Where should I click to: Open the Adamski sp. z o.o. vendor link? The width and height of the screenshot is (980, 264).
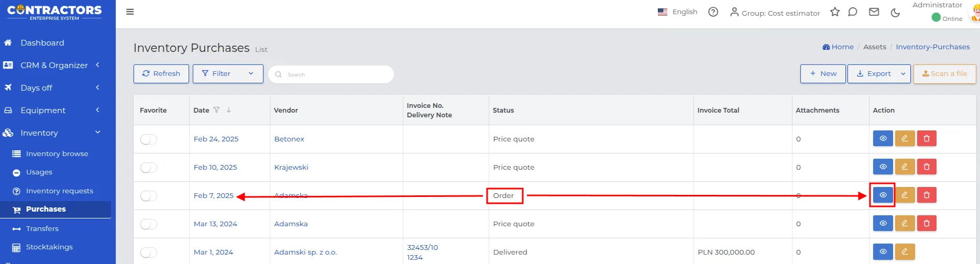[x=305, y=252]
